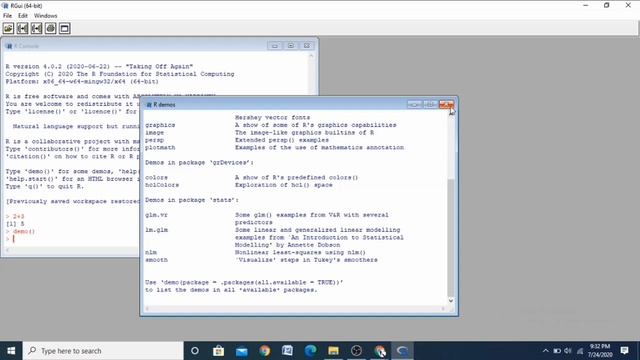This screenshot has width=640, height=360.
Task: Minimize the R Console window
Action: pos(275,46)
